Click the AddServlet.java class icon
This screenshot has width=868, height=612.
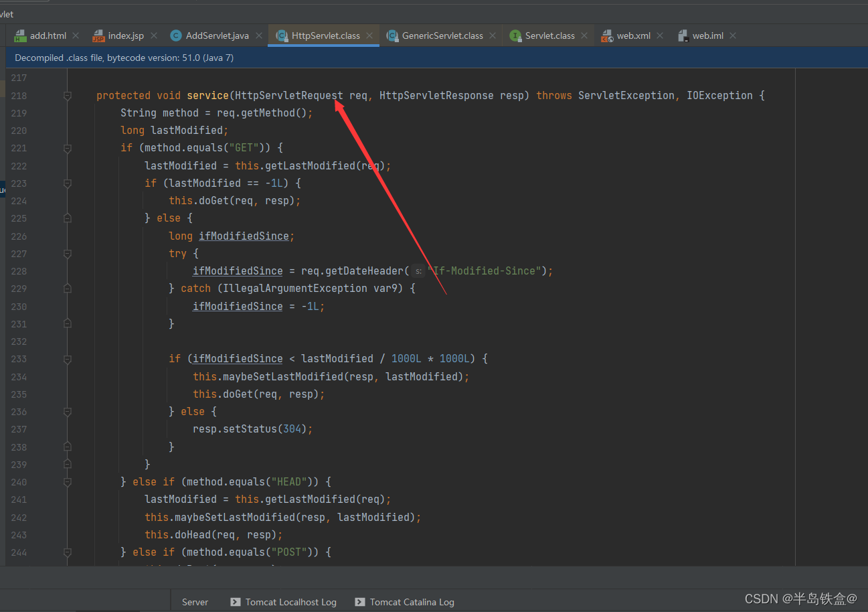(x=176, y=35)
